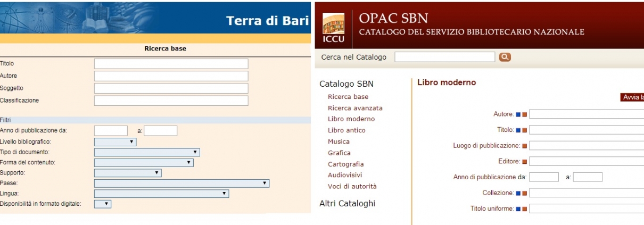Screen dimensions: 644x225
Task: Select Libro moderno in the sidebar menu
Action: [351, 119]
